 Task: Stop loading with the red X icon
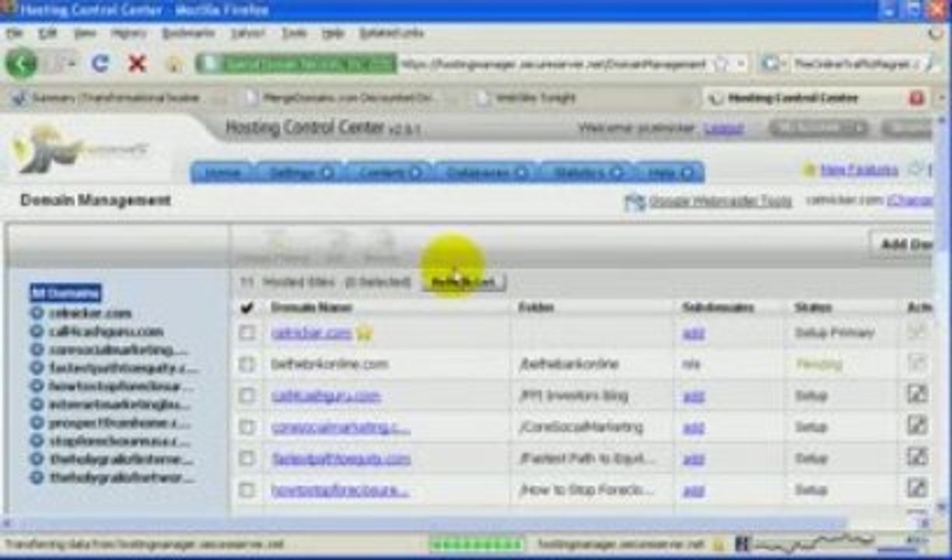coord(137,64)
